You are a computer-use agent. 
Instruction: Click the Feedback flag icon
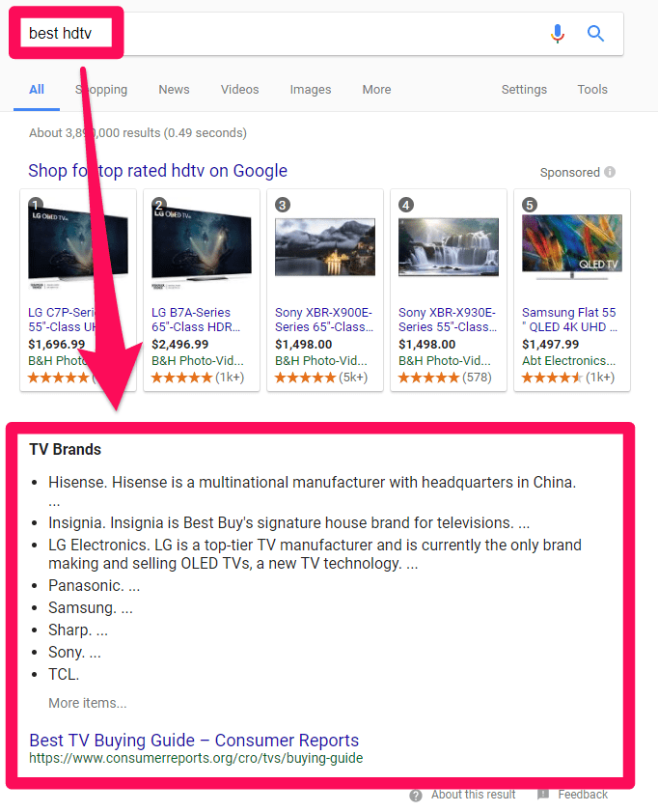point(542,795)
